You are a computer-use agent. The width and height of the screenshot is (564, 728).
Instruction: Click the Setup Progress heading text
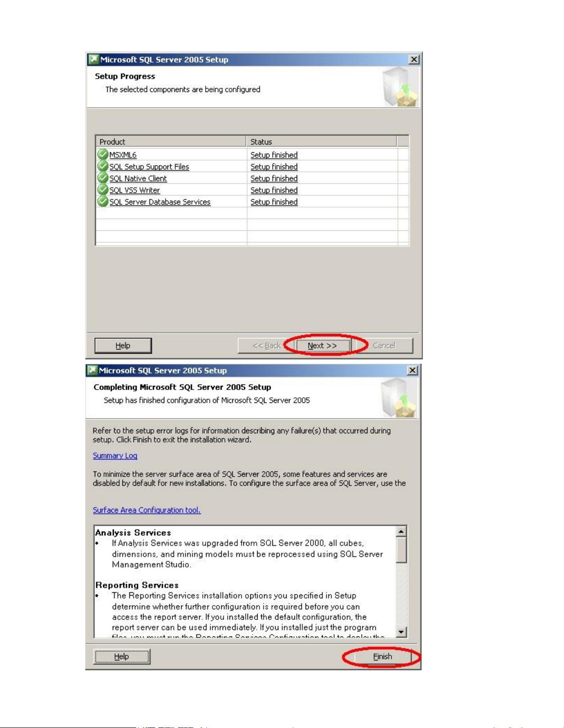pos(125,76)
